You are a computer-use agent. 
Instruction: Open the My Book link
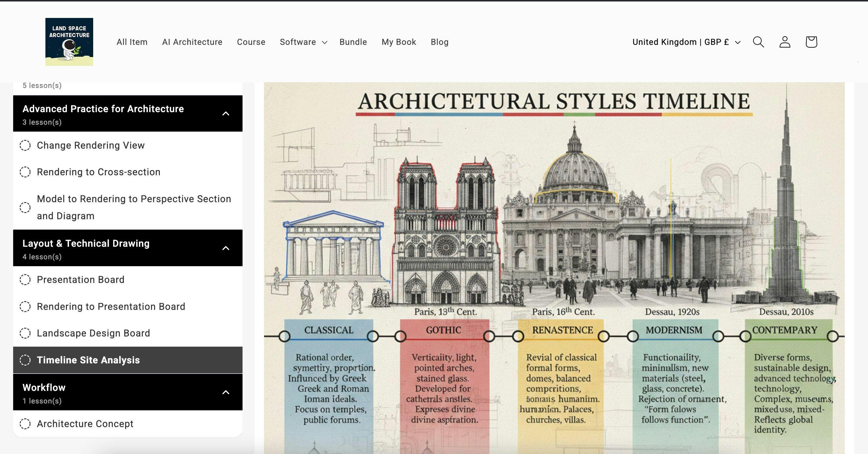pos(399,42)
